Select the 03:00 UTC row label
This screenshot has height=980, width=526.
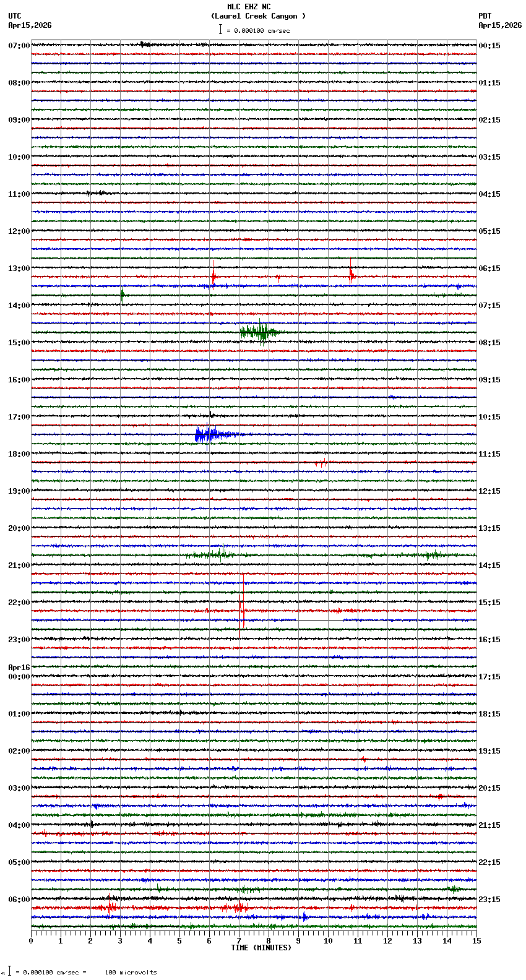point(19,788)
